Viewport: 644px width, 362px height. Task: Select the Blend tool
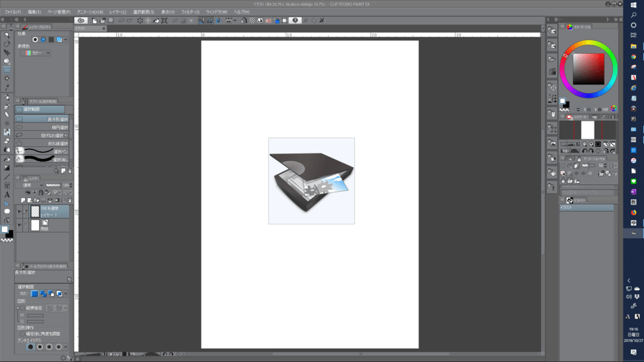pos(7,149)
